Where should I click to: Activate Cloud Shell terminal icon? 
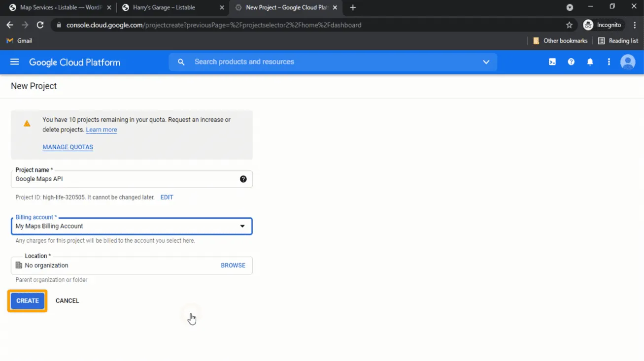click(552, 62)
